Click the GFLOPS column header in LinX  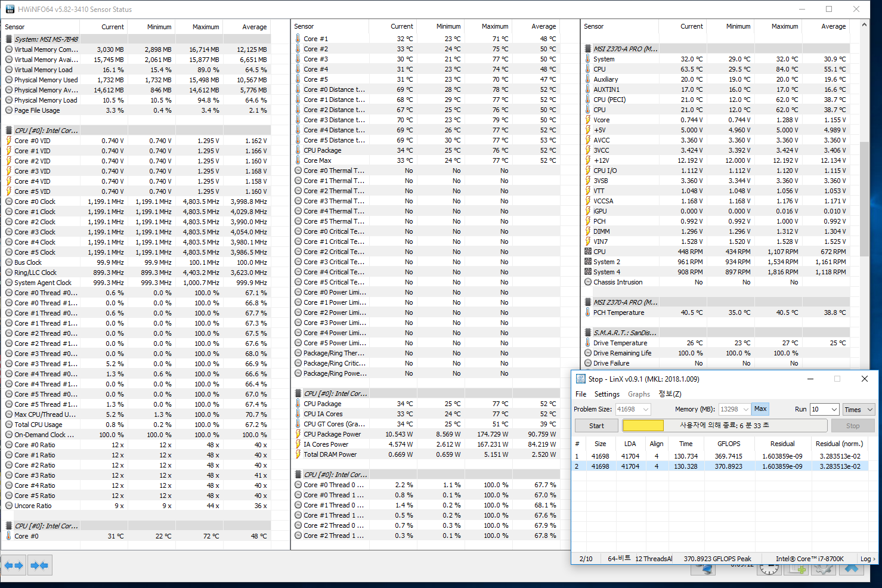point(729,444)
